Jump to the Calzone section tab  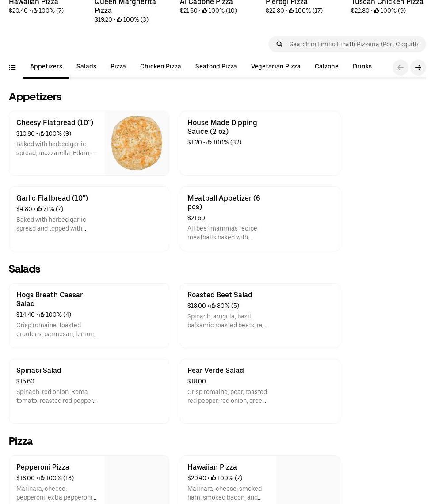326,66
